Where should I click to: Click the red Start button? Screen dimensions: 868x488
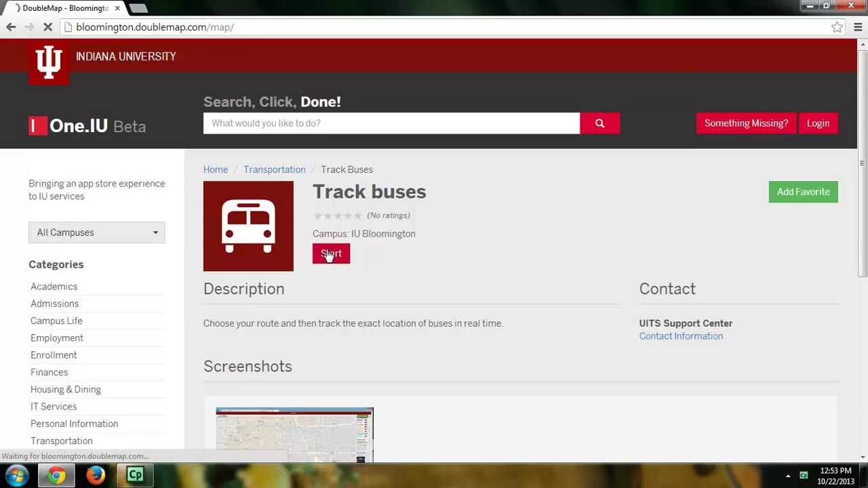point(331,253)
